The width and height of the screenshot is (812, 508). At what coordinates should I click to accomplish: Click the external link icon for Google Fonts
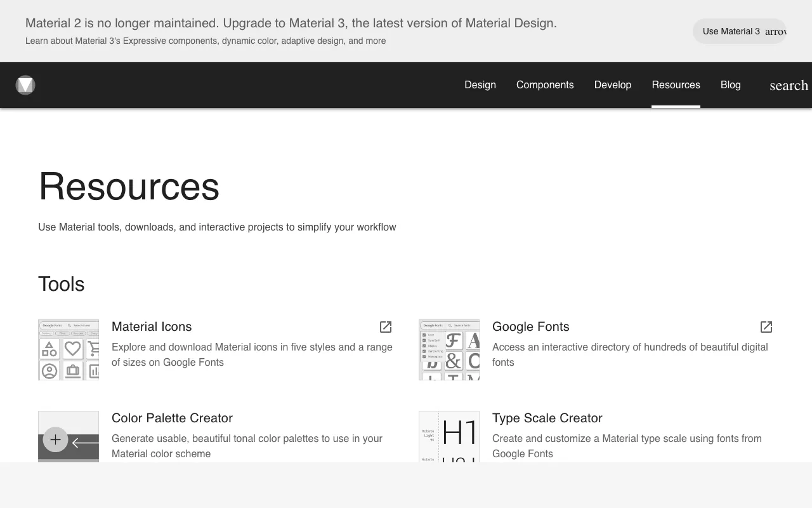coord(766,327)
